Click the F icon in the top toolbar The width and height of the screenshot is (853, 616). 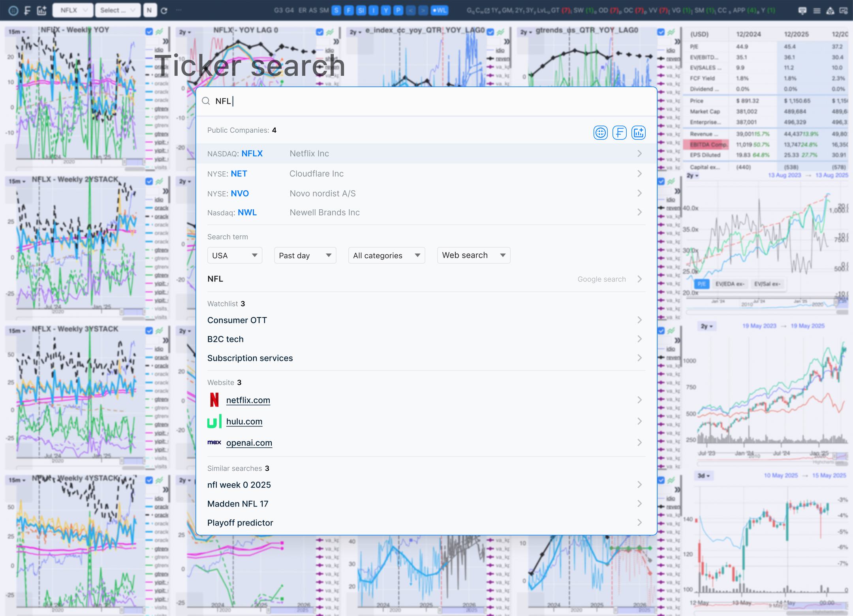(27, 11)
